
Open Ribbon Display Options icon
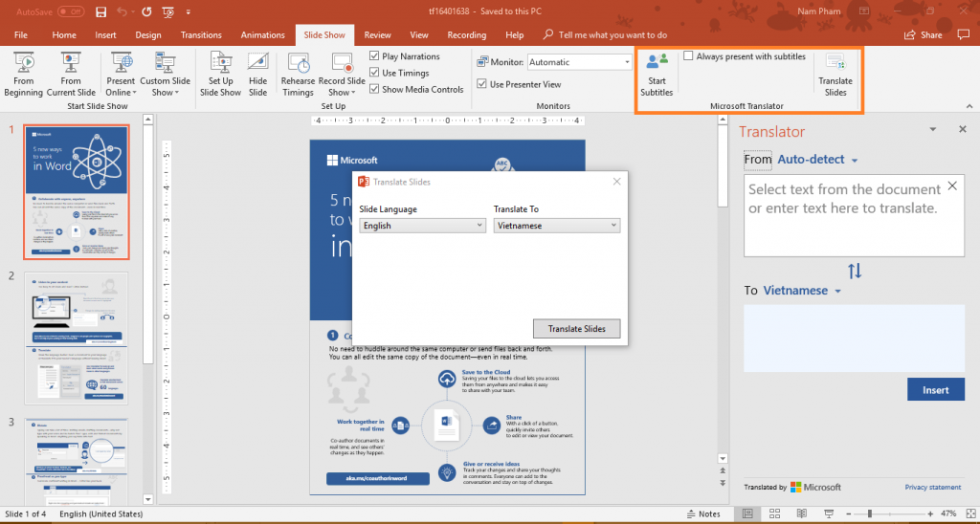tap(864, 11)
